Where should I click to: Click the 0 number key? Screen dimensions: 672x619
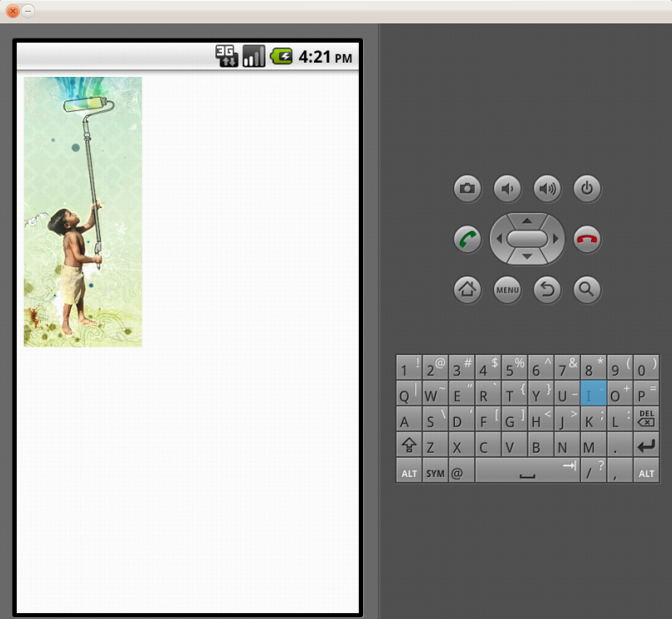tap(646, 368)
